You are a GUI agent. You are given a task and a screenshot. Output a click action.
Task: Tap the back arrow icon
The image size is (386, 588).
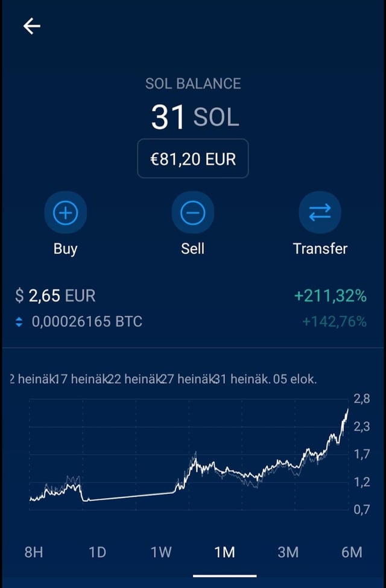pos(31,26)
